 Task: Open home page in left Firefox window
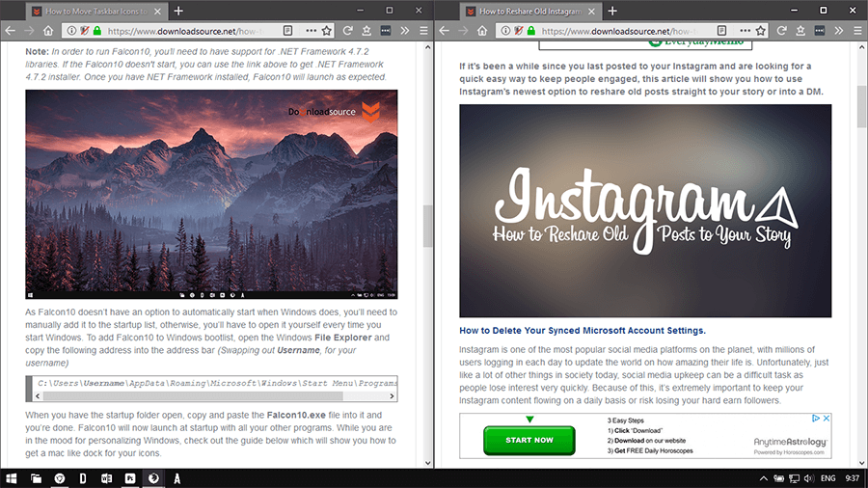click(x=48, y=31)
